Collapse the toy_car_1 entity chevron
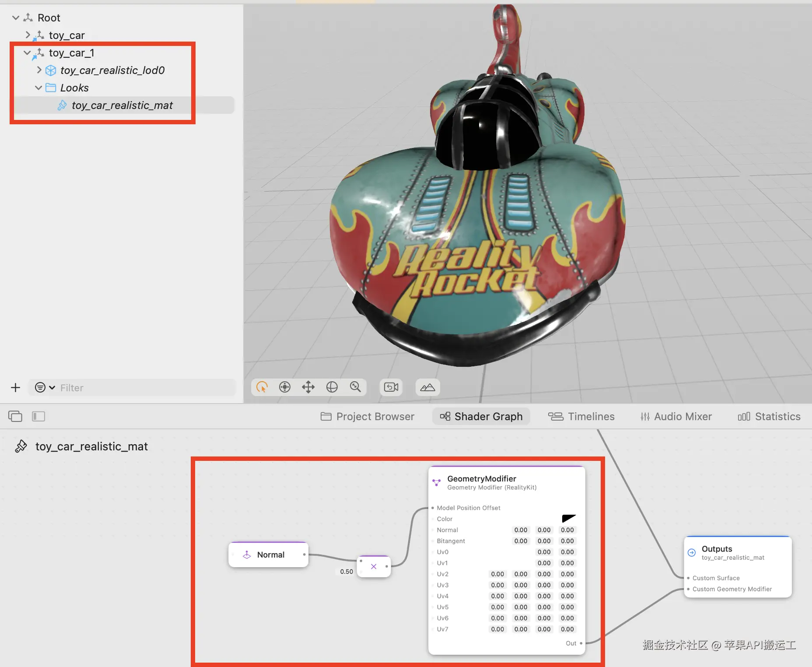The image size is (812, 667). click(x=27, y=53)
